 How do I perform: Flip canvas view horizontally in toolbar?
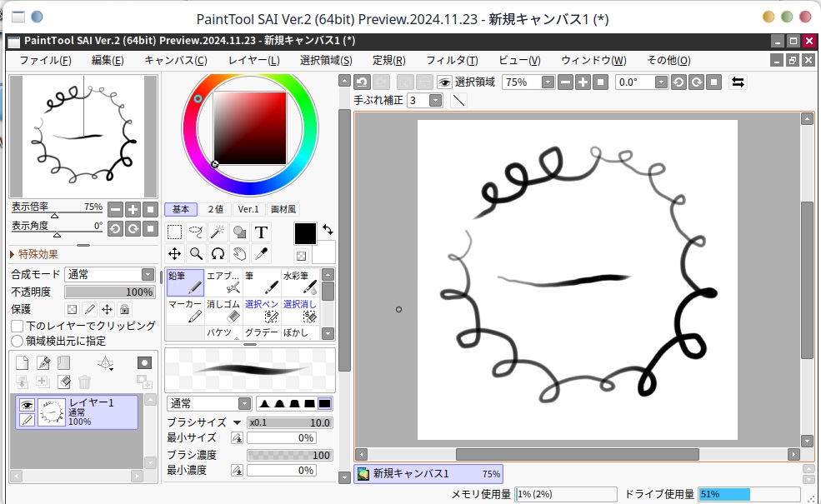click(738, 82)
